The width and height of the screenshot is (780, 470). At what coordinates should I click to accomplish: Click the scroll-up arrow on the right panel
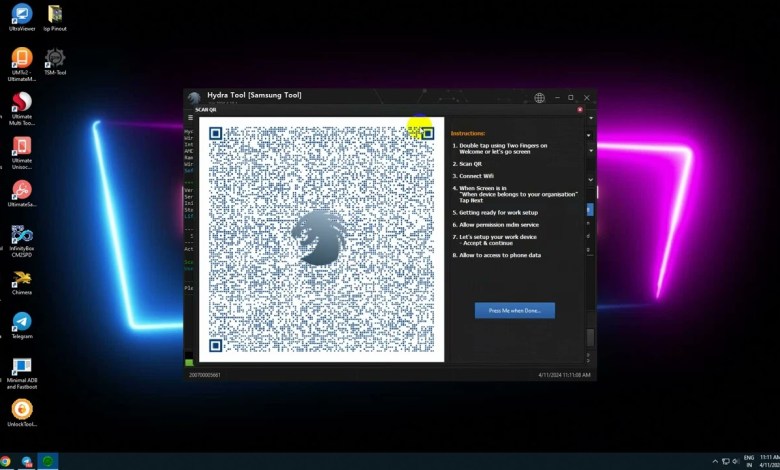tap(590, 118)
